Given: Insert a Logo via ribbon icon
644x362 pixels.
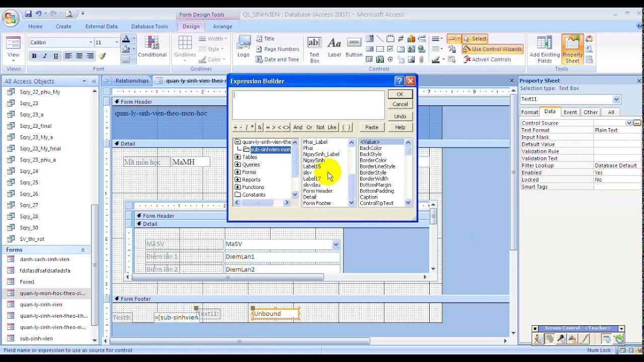Looking at the screenshot, I should [244, 48].
